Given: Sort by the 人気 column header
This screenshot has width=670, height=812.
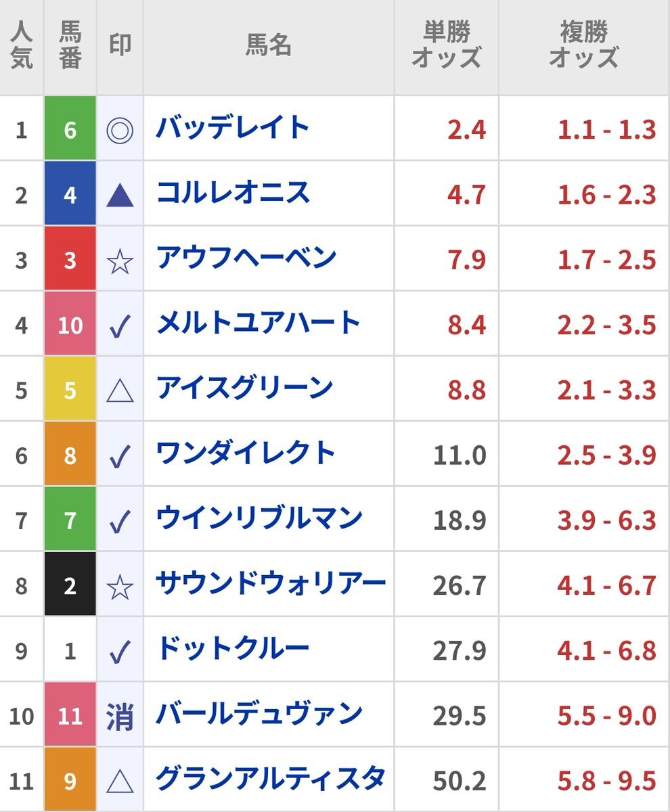Looking at the screenshot, I should tap(22, 47).
